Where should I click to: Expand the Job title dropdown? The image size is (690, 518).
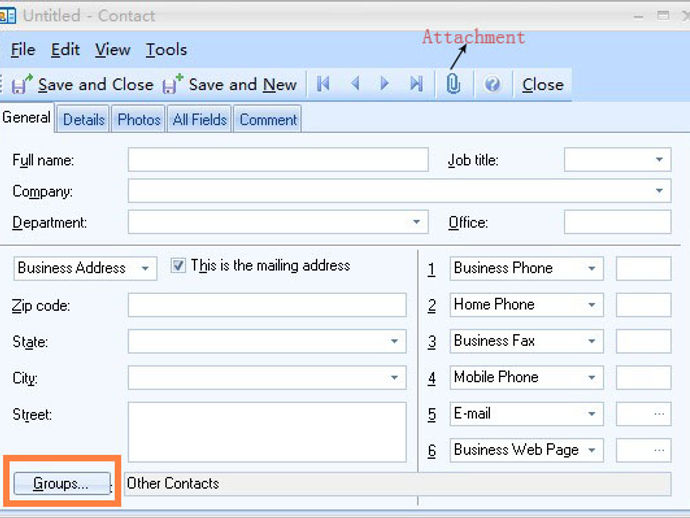659,159
